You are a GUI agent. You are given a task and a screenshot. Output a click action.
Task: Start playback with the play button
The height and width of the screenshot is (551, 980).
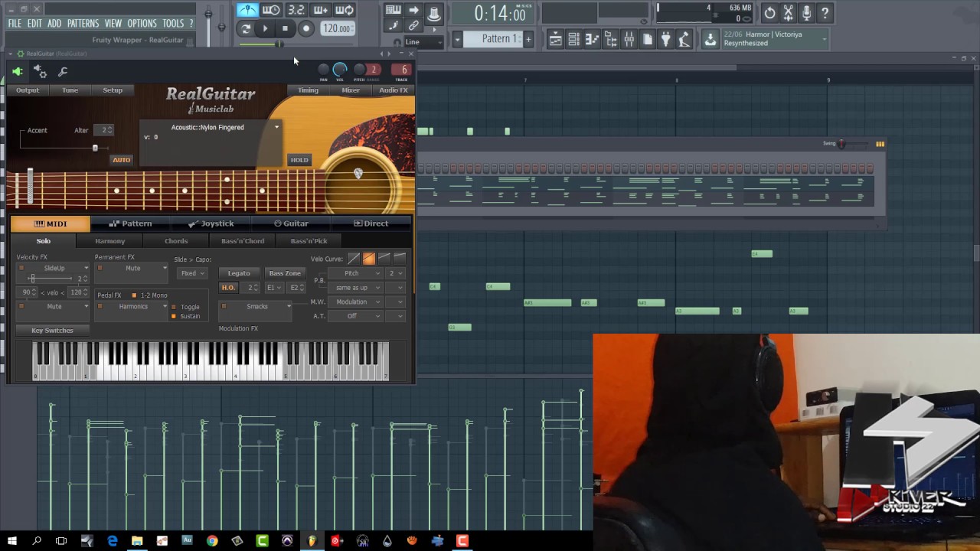(265, 29)
